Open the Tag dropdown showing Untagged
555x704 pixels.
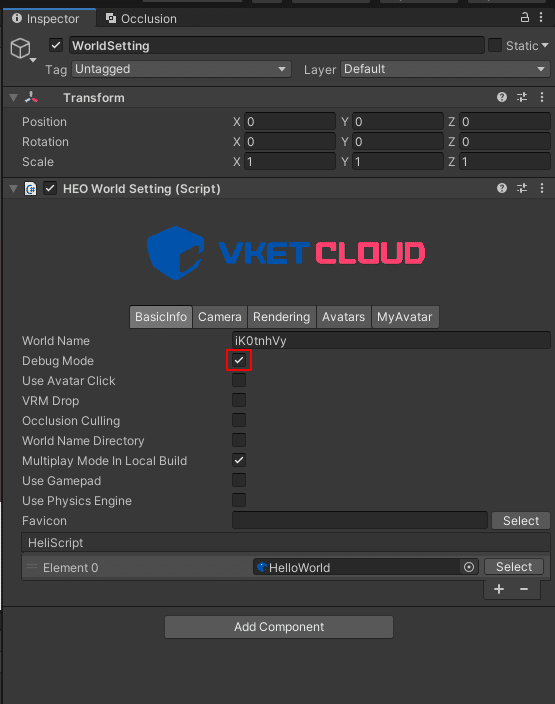(181, 69)
